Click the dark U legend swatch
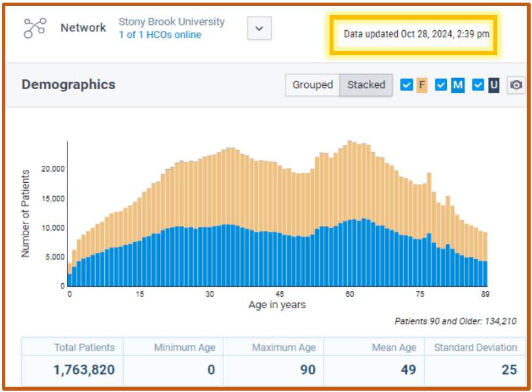This screenshot has width=532, height=392. (494, 85)
